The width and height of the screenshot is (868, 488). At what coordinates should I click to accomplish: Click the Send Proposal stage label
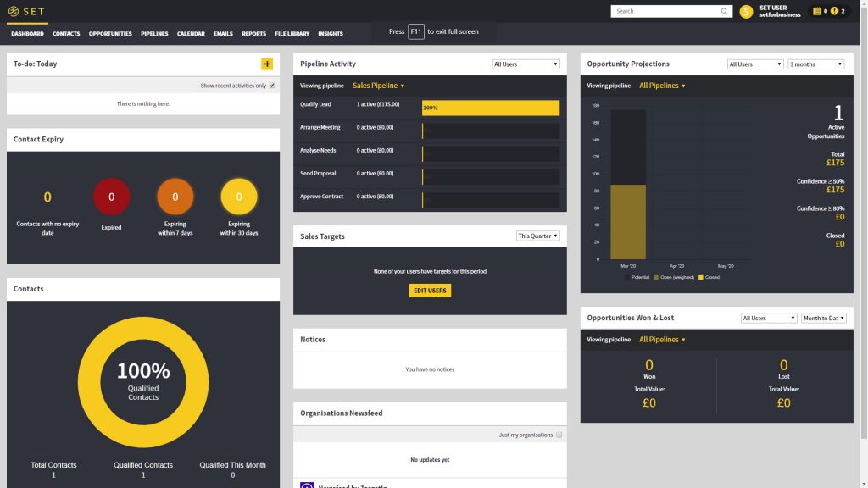318,173
